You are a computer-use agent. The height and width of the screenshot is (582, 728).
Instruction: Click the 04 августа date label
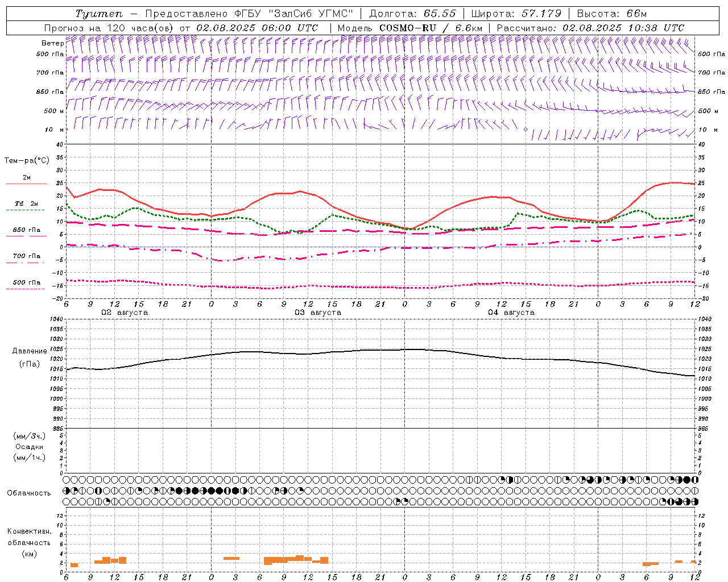(511, 313)
